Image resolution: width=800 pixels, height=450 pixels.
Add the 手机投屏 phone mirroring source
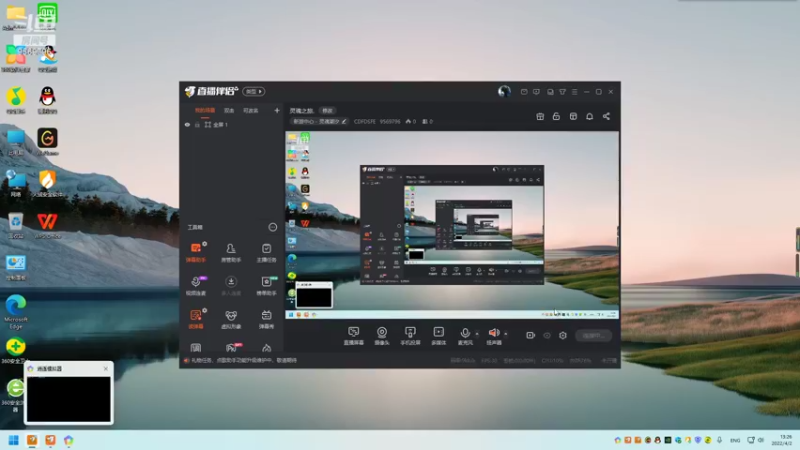[410, 336]
